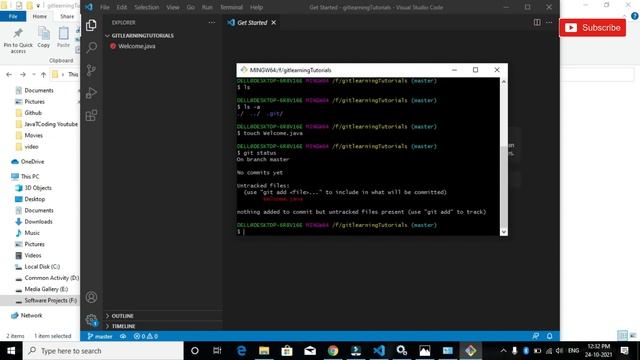Image resolution: width=640 pixels, height=360 pixels.
Task: Go back in File Explorer navigation
Action: point(9,74)
